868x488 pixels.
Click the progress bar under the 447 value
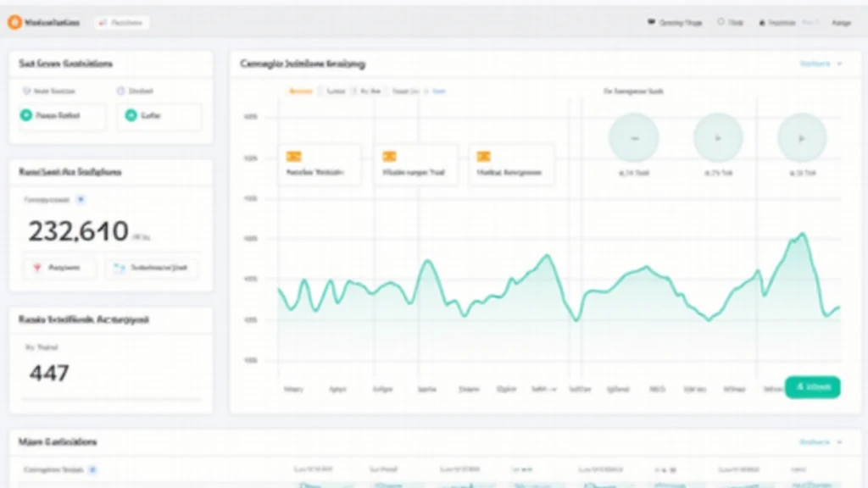[110, 399]
